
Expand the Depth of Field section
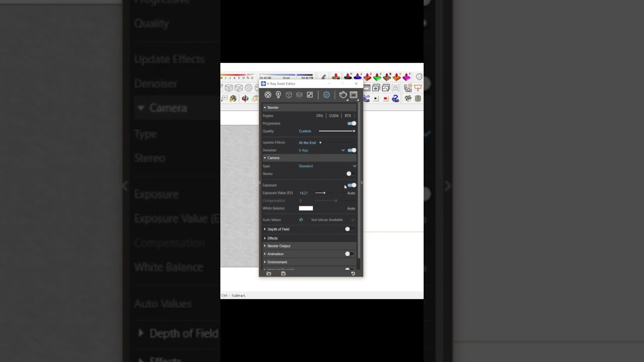(265, 229)
